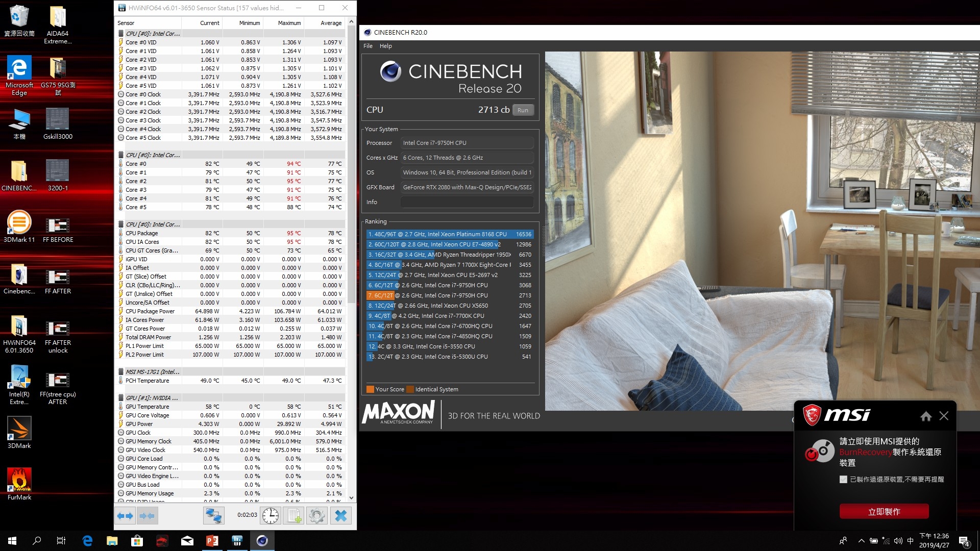The width and height of the screenshot is (980, 551).
Task: Open FF AFTER unlock desktop file
Action: pyautogui.click(x=58, y=337)
